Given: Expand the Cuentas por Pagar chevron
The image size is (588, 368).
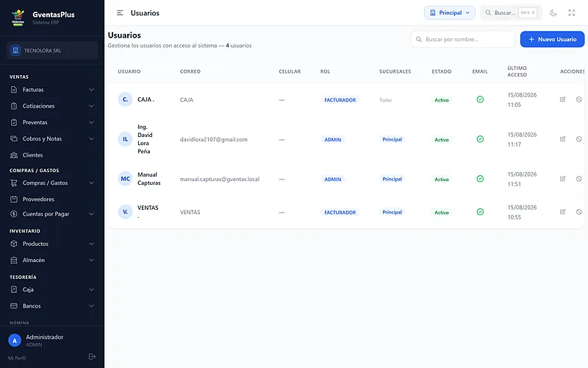Looking at the screenshot, I should coord(91,214).
